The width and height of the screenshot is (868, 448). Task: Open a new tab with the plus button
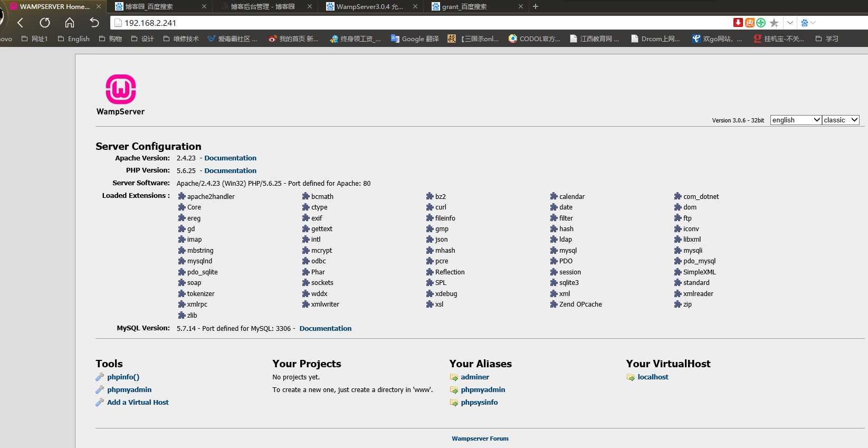(536, 6)
